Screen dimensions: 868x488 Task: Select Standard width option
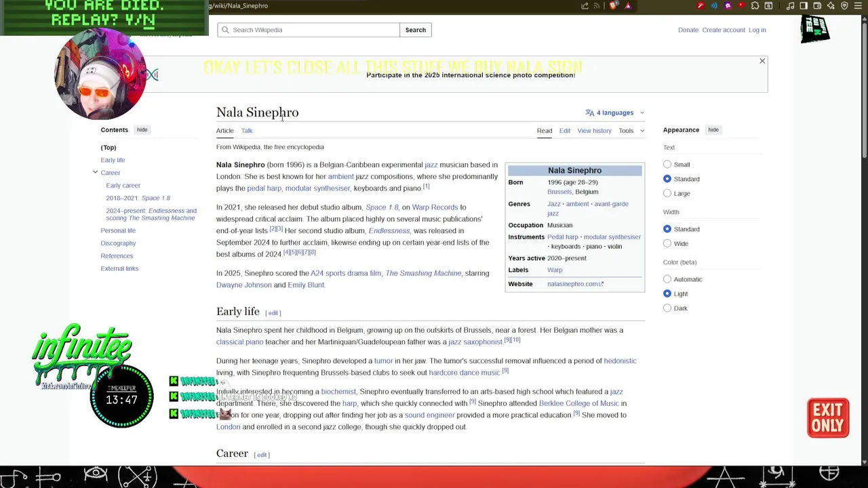point(667,229)
